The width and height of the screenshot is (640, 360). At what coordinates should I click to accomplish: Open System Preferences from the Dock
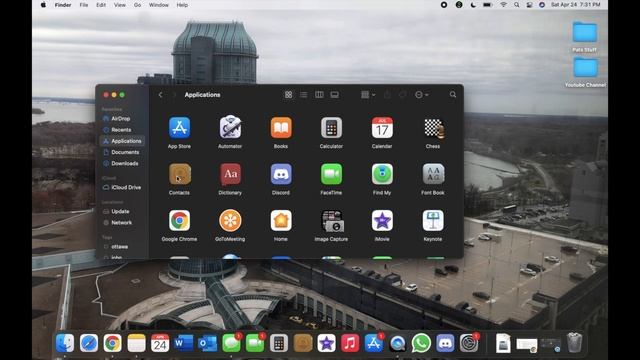(x=469, y=343)
